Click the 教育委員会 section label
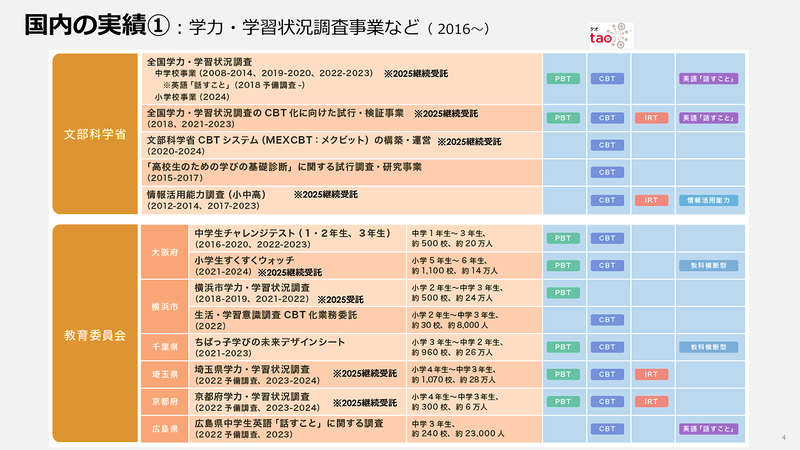Screen dimensions: 800x450 pyautogui.click(x=95, y=335)
